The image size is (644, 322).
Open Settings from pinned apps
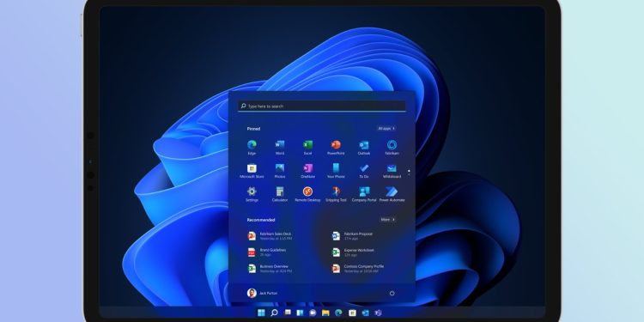[252, 194]
